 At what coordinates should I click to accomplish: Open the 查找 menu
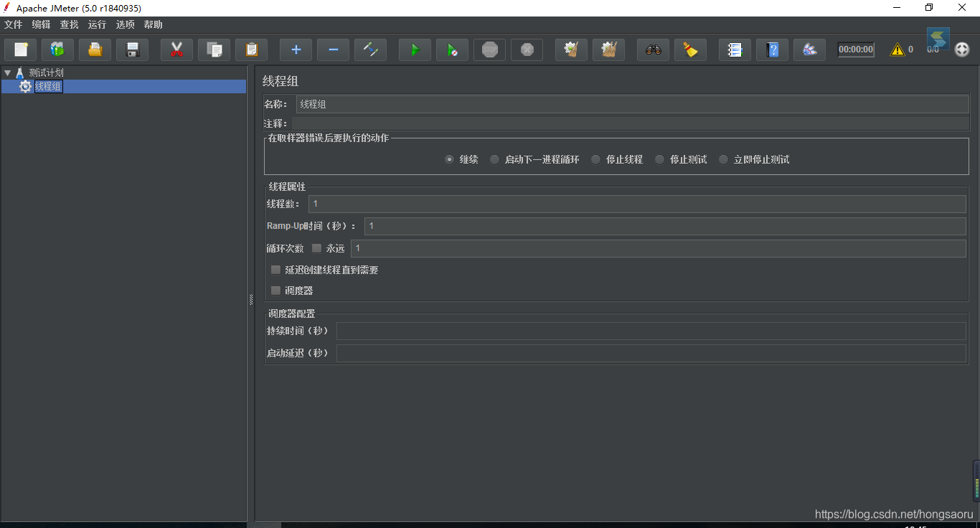pyautogui.click(x=69, y=24)
